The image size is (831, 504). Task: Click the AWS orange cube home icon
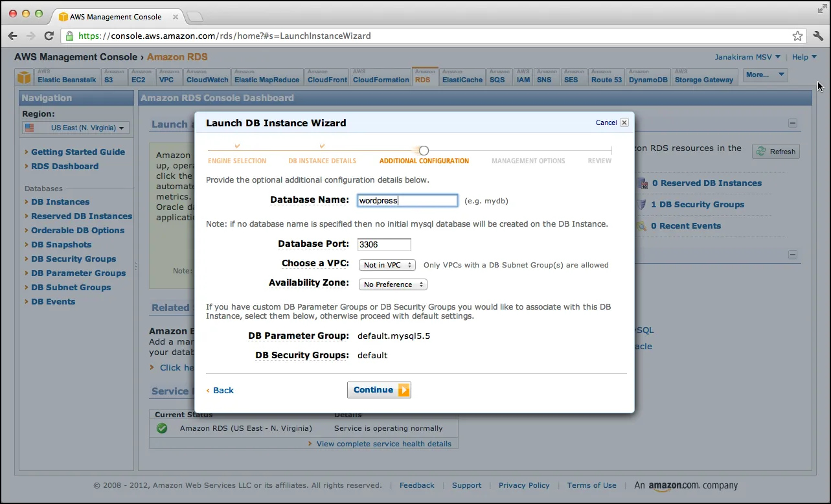[x=24, y=78]
